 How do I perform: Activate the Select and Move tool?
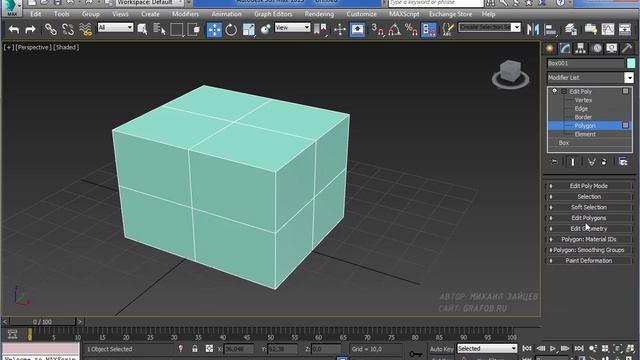[x=214, y=29]
